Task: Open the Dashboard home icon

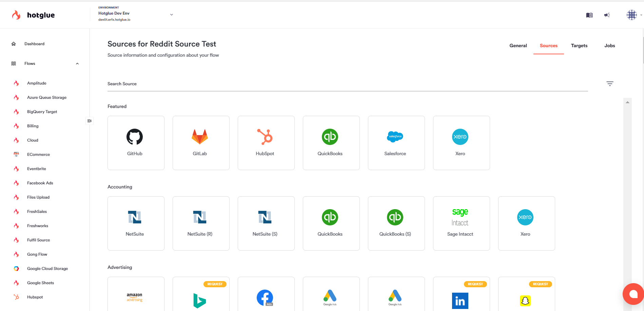Action: 14,44
